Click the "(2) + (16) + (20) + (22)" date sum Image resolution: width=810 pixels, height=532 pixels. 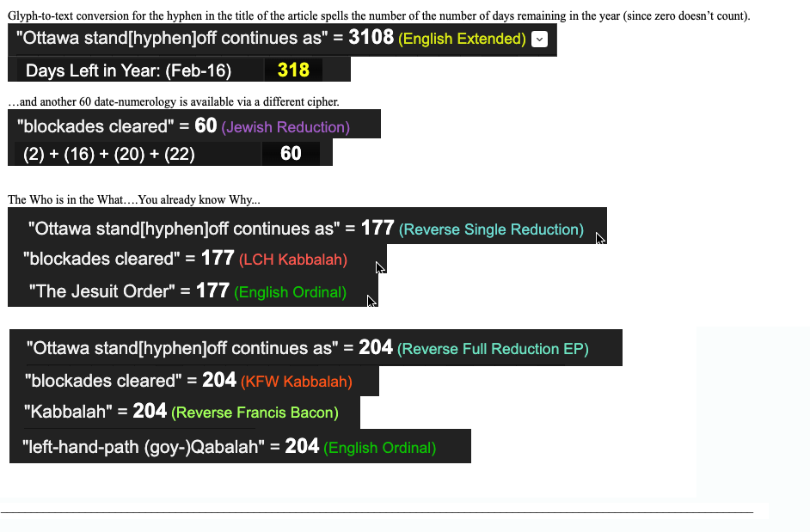109,154
